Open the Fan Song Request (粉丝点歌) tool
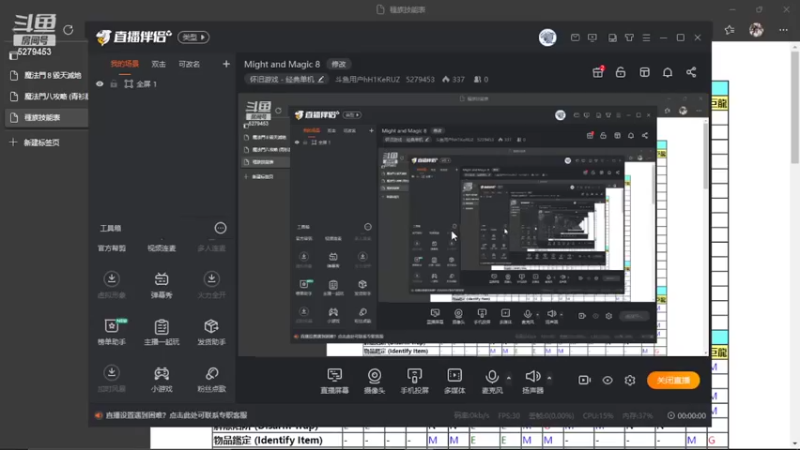The width and height of the screenshot is (800, 450). click(211, 379)
